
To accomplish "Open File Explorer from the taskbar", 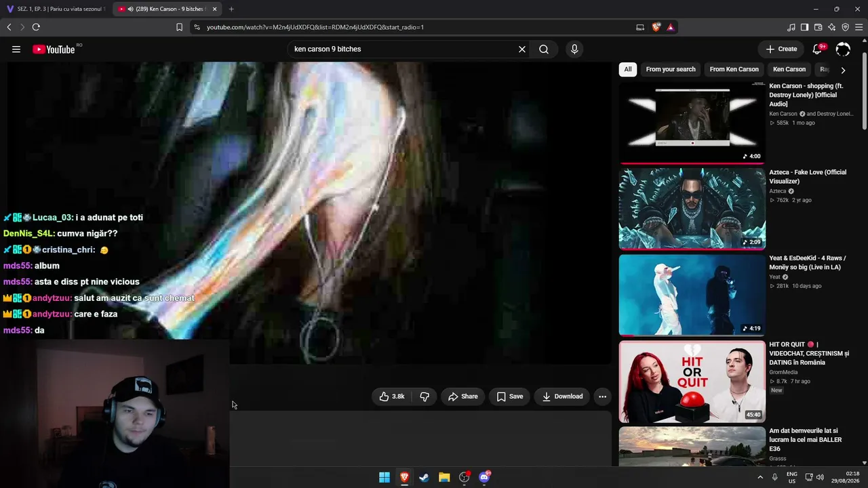I will (x=444, y=477).
